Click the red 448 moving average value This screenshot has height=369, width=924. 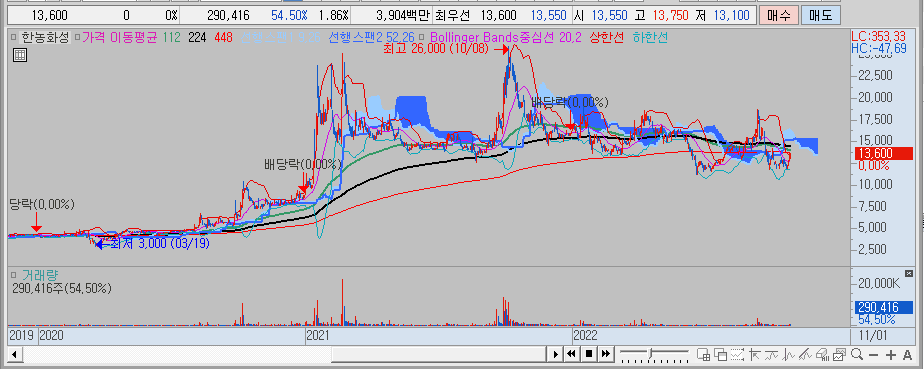pyautogui.click(x=223, y=38)
